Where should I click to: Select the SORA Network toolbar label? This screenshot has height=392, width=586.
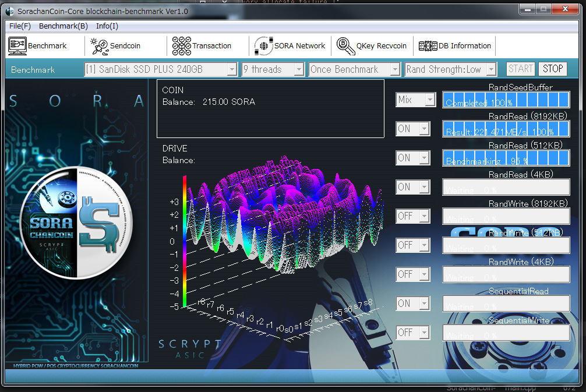[x=300, y=45]
